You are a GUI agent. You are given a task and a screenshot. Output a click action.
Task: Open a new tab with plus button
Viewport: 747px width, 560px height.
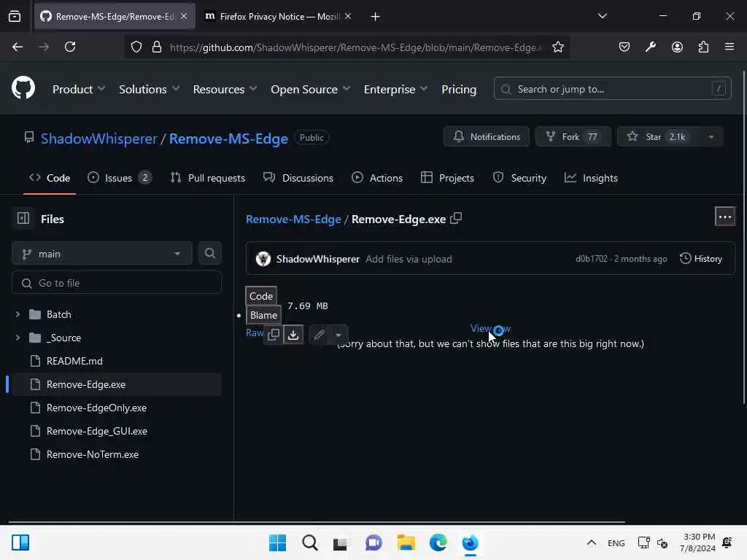pyautogui.click(x=375, y=17)
